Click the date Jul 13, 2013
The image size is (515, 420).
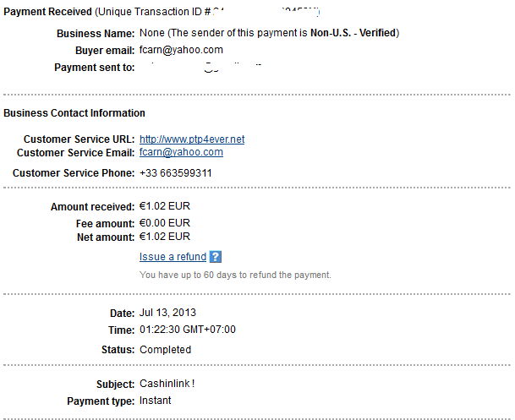click(167, 313)
